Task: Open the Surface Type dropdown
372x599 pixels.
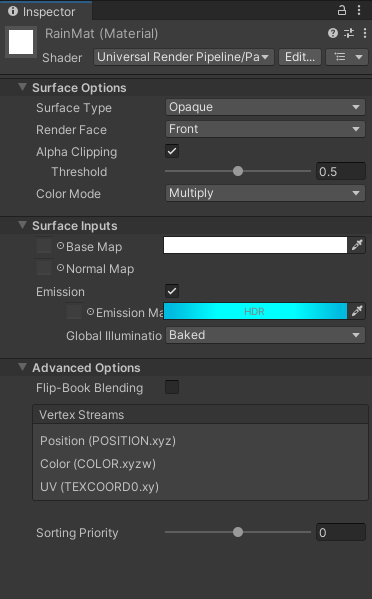Action: [x=265, y=107]
